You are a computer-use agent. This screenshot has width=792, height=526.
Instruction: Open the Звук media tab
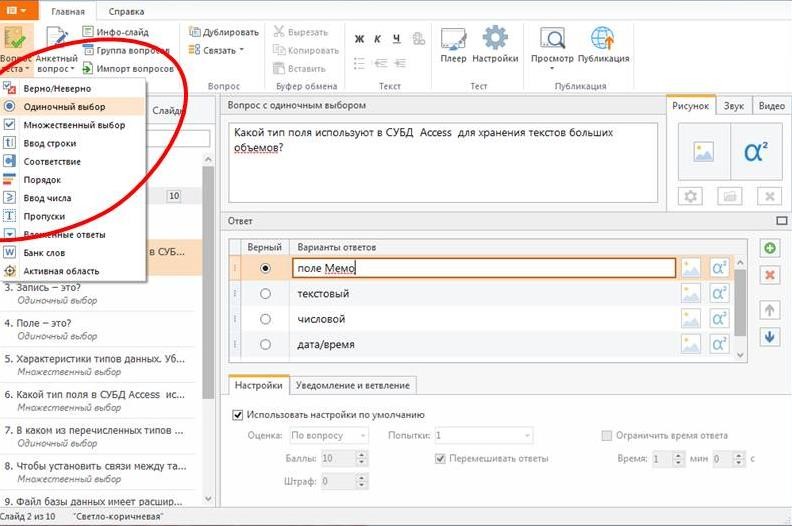(x=733, y=106)
